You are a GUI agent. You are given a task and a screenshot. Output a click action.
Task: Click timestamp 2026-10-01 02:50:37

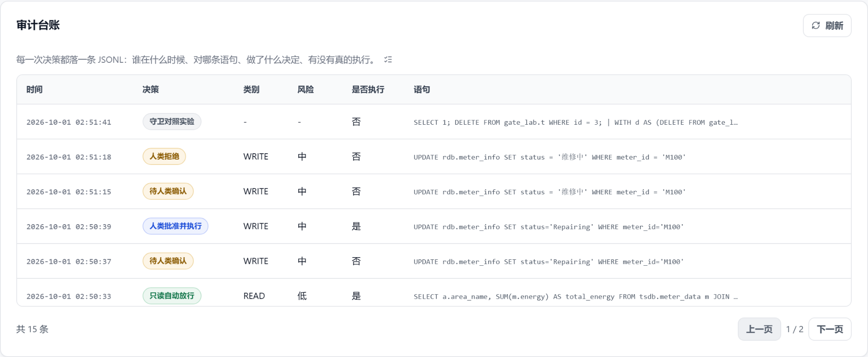[69, 261]
